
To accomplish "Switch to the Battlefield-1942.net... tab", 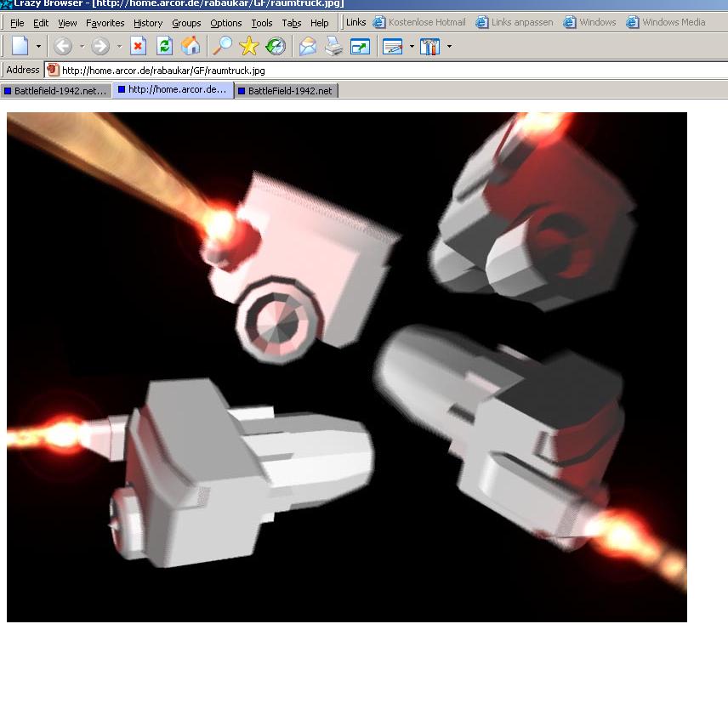I will coord(56,91).
